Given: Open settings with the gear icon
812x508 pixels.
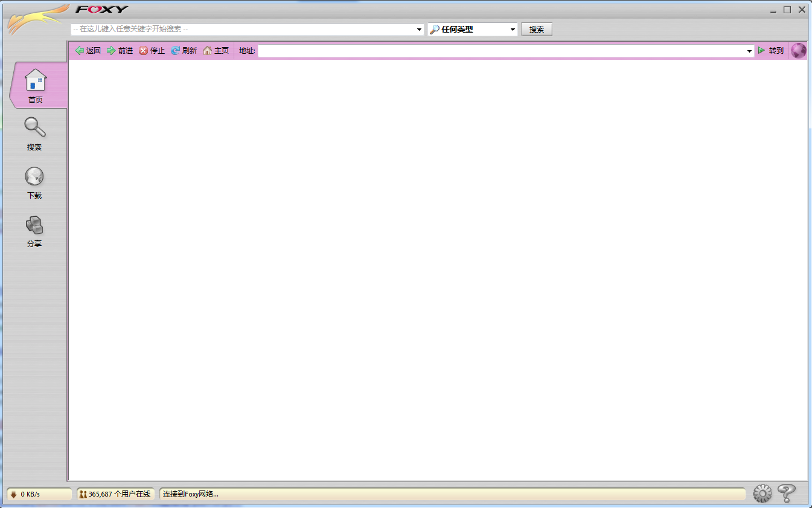Looking at the screenshot, I should [762, 494].
